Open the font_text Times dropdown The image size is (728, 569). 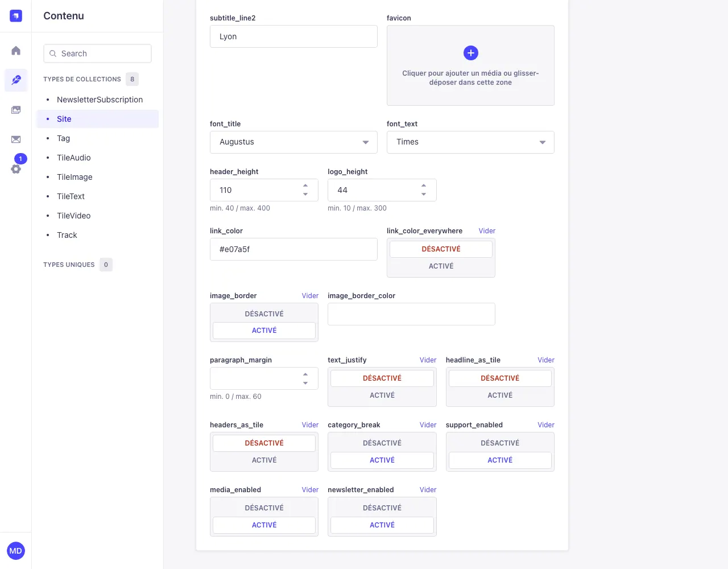click(x=470, y=142)
